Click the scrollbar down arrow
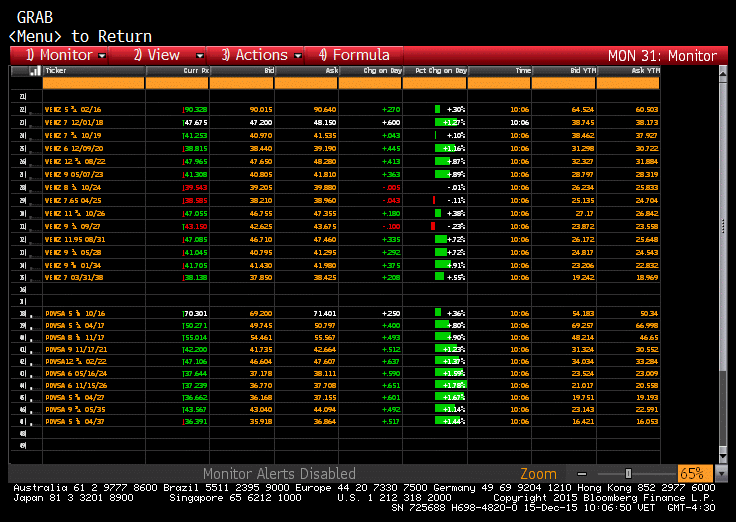Image resolution: width=736 pixels, height=522 pixels. point(723,455)
